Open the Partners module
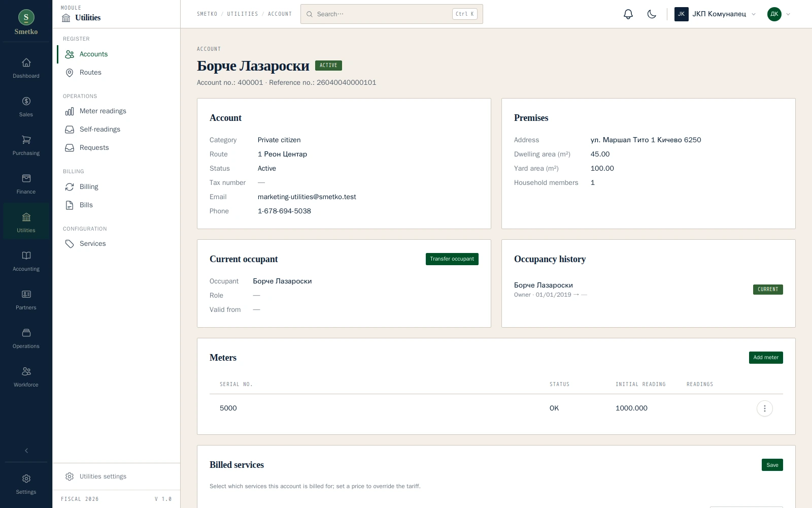 (x=26, y=300)
